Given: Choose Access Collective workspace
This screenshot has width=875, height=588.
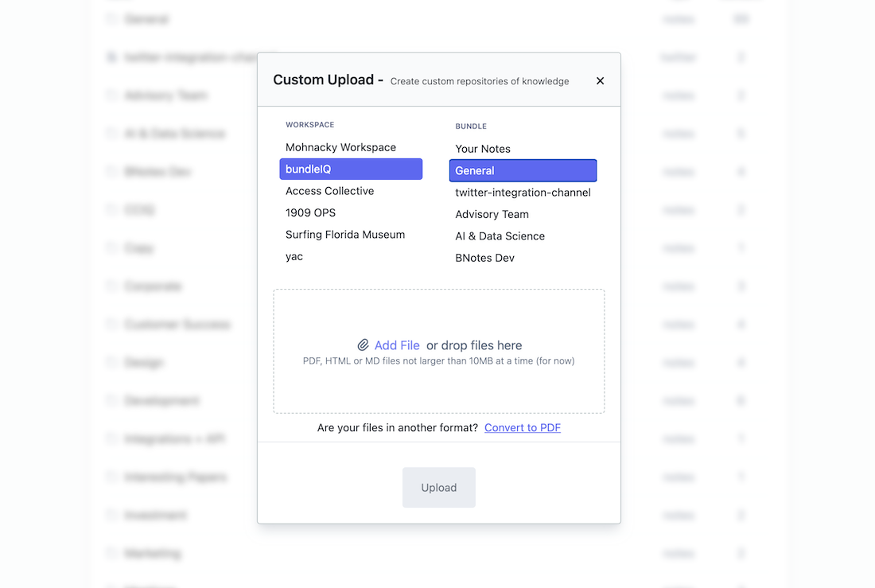Looking at the screenshot, I should (x=329, y=191).
